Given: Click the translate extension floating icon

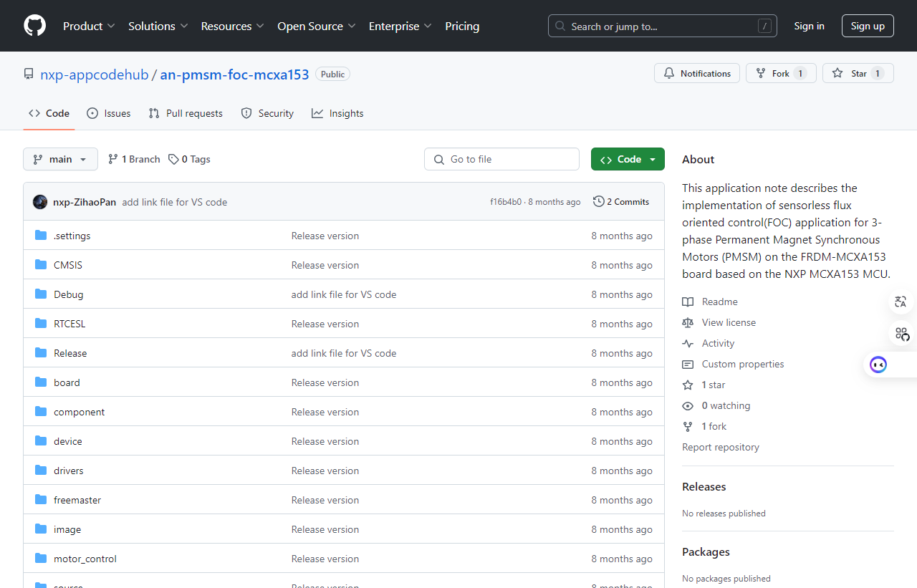Looking at the screenshot, I should pyautogui.click(x=901, y=302).
